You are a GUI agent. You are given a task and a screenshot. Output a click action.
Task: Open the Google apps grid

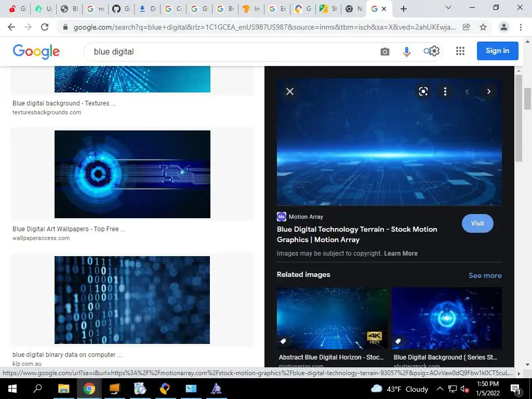tap(460, 51)
